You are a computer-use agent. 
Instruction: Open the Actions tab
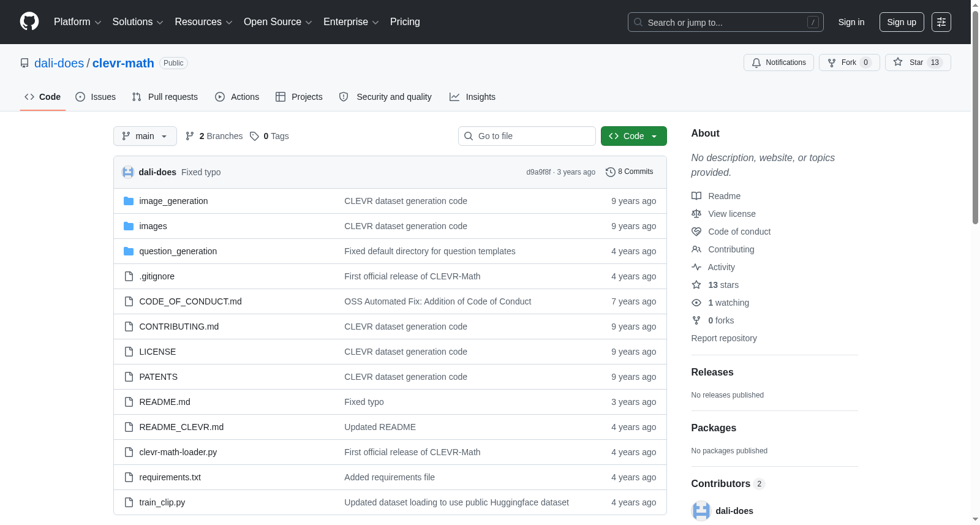tap(237, 97)
